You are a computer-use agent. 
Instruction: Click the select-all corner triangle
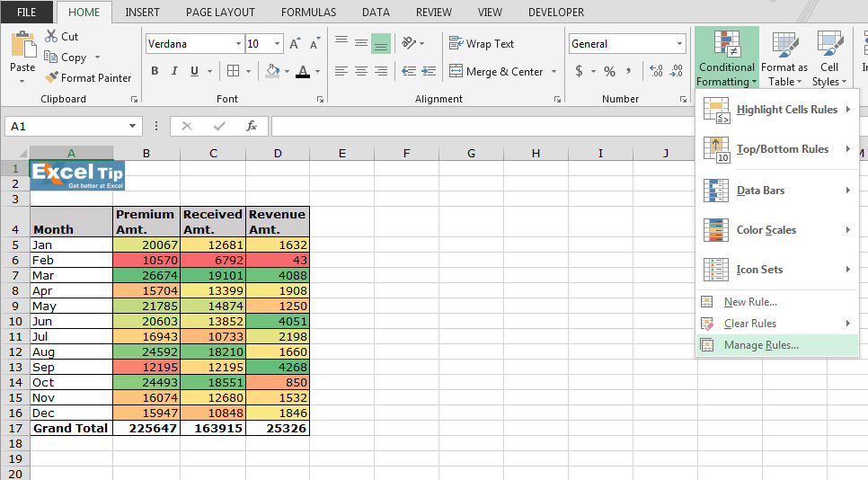(x=22, y=153)
